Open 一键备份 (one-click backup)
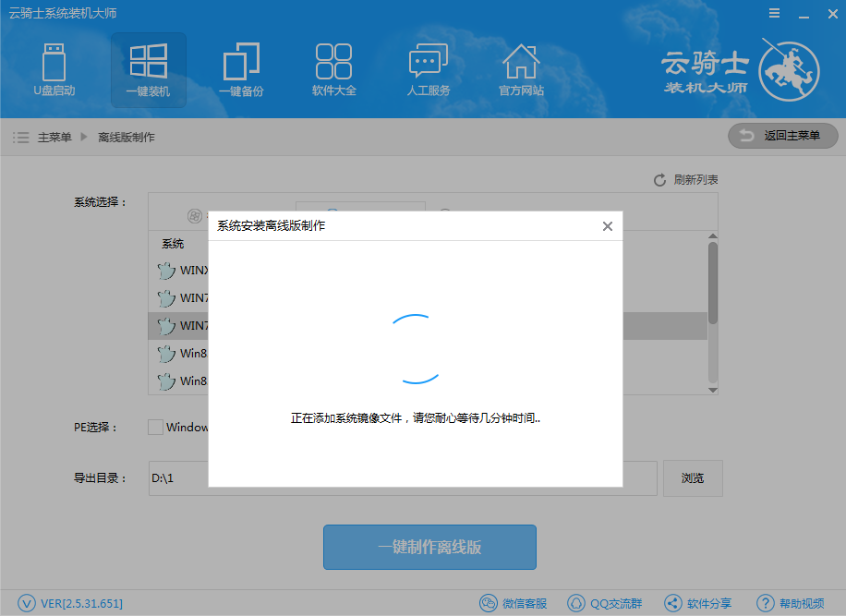This screenshot has height=616, width=846. (241, 70)
